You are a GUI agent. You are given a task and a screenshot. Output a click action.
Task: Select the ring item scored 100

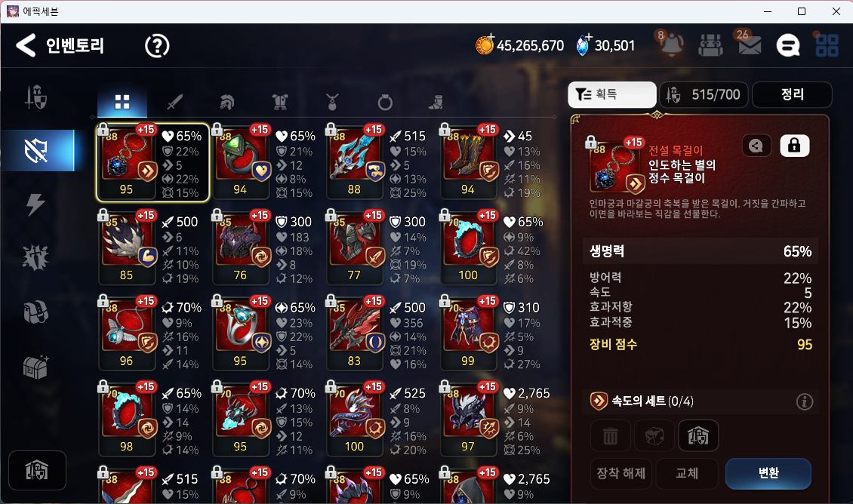click(x=468, y=247)
